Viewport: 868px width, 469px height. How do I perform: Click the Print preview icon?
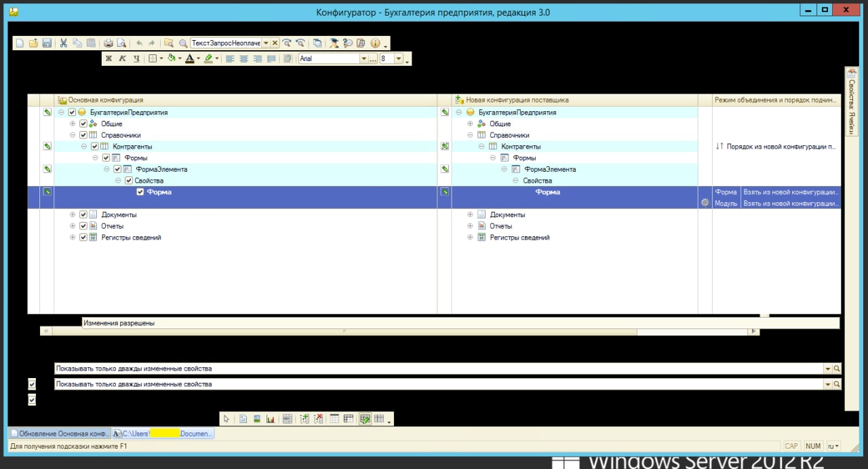[x=121, y=43]
